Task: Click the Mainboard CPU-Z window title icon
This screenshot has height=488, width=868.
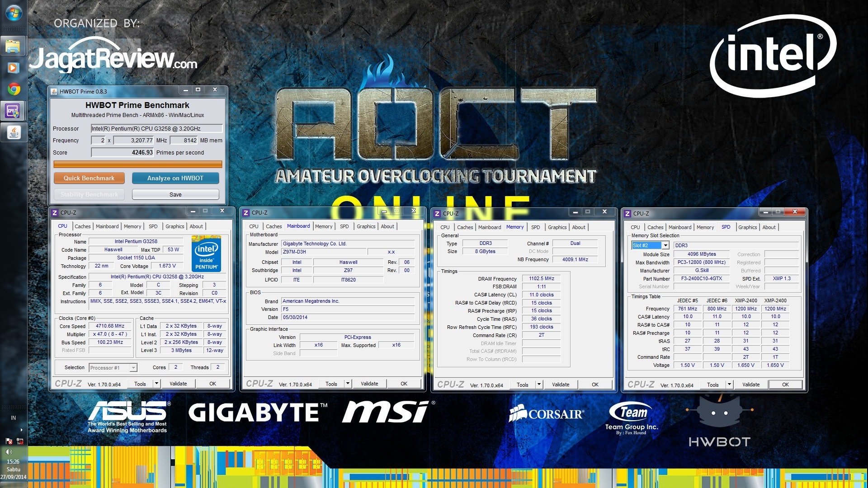Action: pyautogui.click(x=246, y=212)
